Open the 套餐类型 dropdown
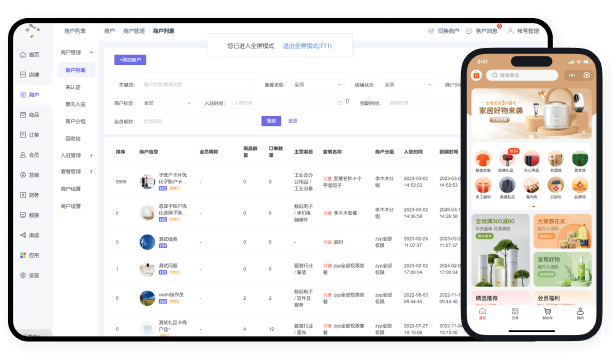Image resolution: width=612 pixels, height=360 pixels. point(318,84)
